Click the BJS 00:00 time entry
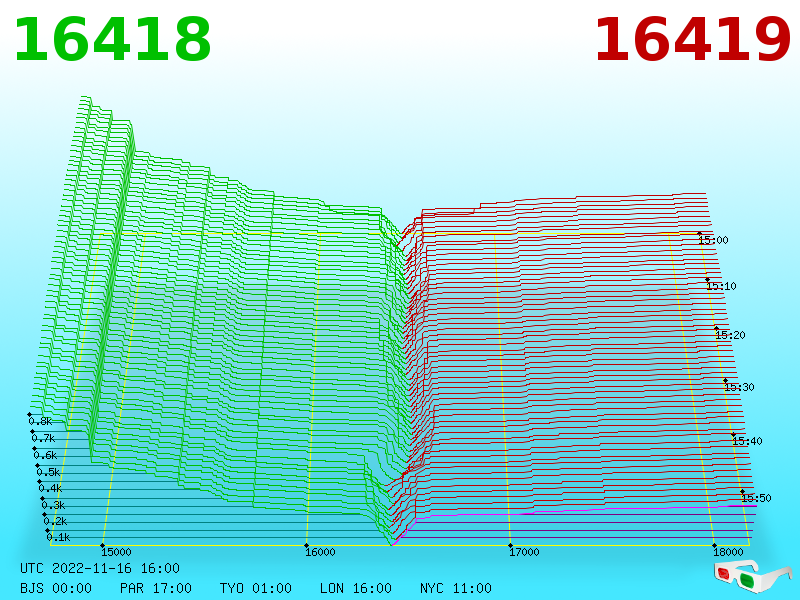The image size is (800, 600). (x=56, y=588)
